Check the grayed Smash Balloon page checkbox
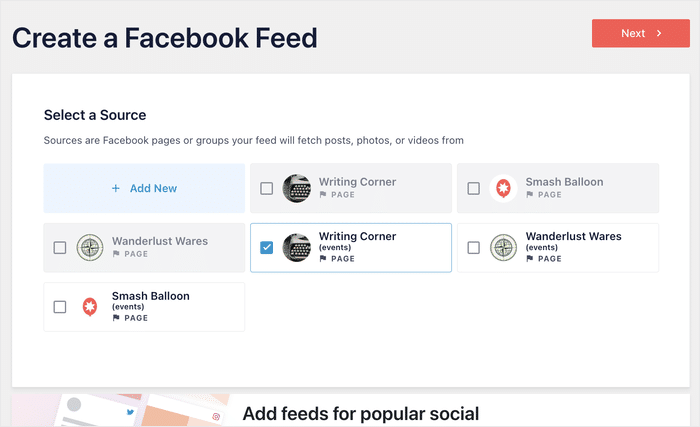This screenshot has height=427, width=700. tap(474, 188)
